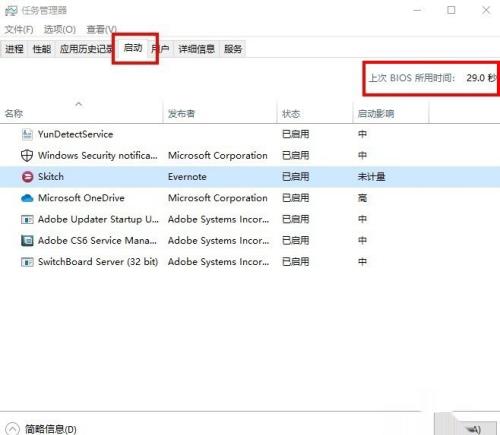Click Microsoft Corporation publisher in OneDrive row
The height and width of the screenshot is (435, 500).
(x=218, y=198)
